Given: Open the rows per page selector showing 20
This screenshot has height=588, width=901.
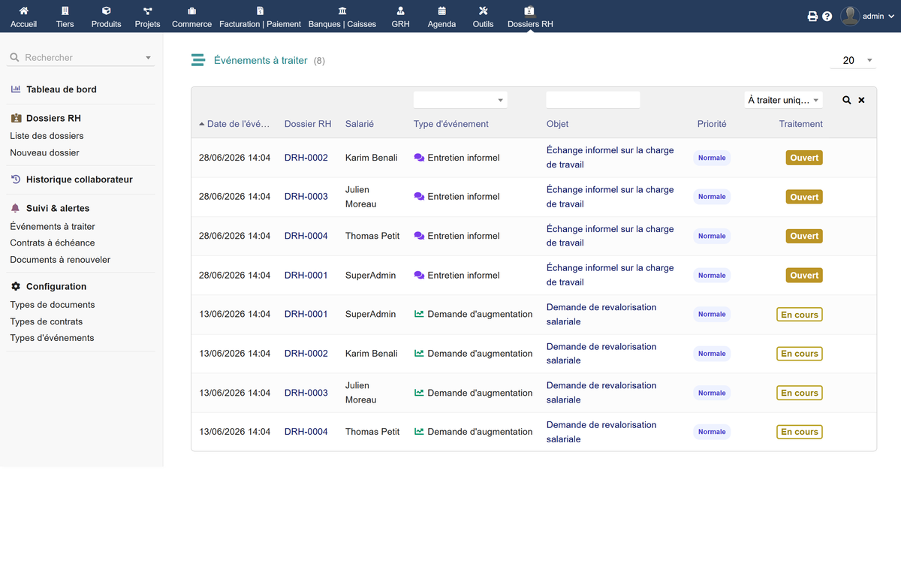Looking at the screenshot, I should pos(853,60).
